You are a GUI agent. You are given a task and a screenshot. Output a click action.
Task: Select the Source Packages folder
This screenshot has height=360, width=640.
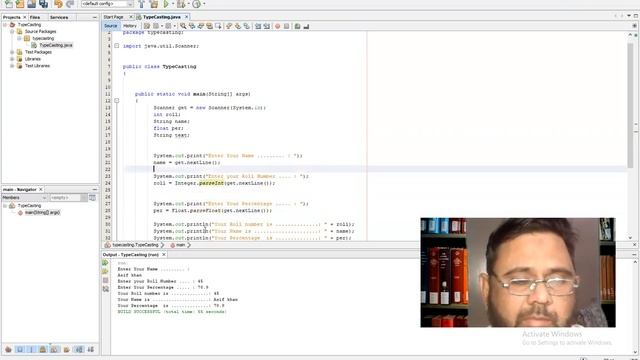[40, 31]
